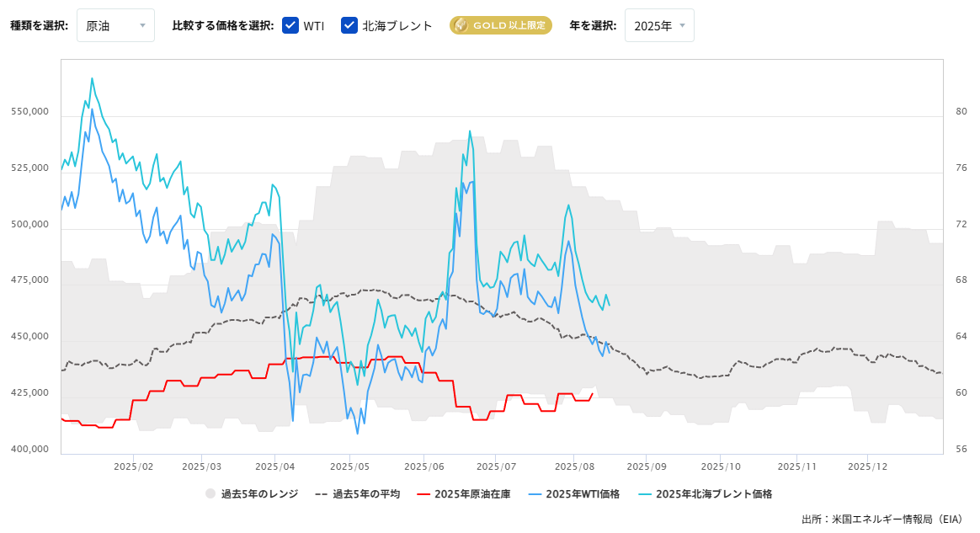The width and height of the screenshot is (980, 533).
Task: Uncheck the 北海ブレント checkbox
Action: 349,25
